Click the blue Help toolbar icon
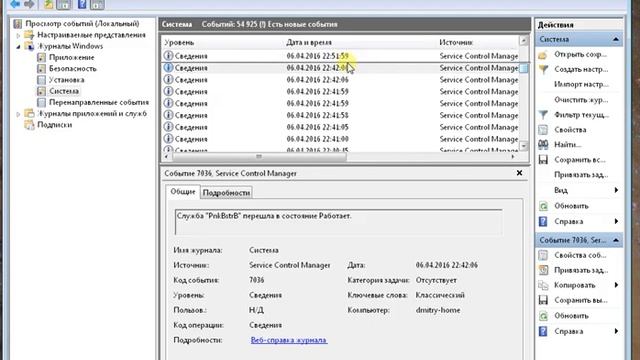The width and height of the screenshot is (640, 360). click(x=82, y=4)
